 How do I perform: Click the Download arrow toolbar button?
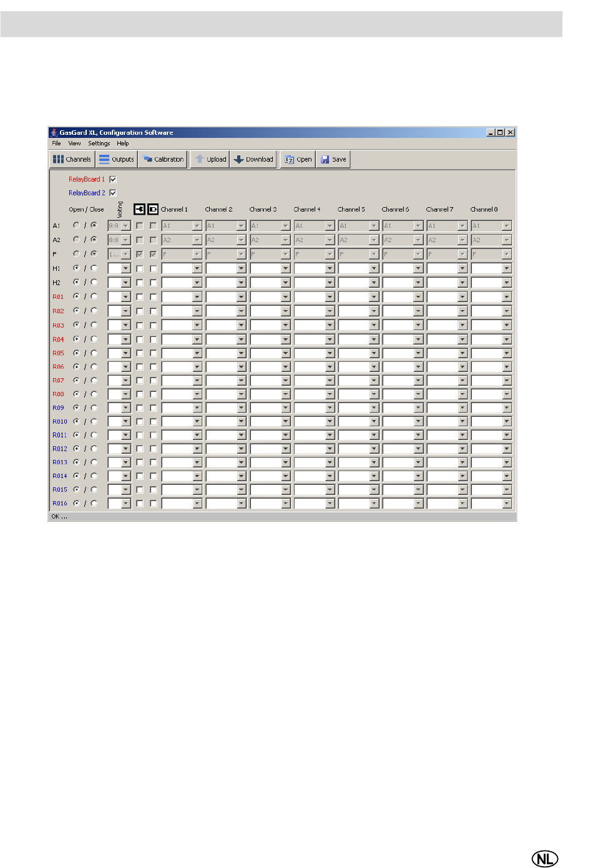click(x=253, y=159)
